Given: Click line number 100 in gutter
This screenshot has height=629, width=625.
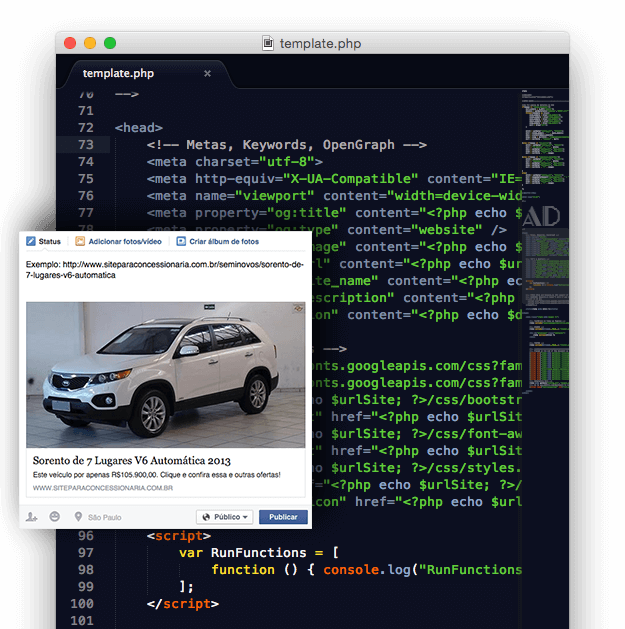Looking at the screenshot, I should click(82, 603).
